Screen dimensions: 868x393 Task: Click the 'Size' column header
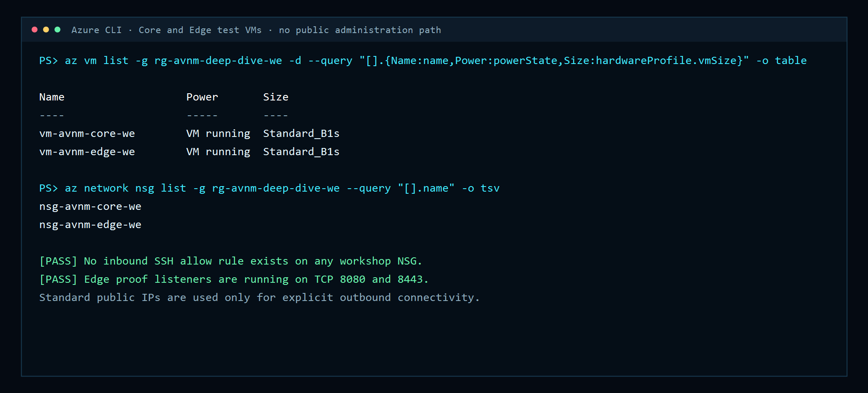point(276,97)
